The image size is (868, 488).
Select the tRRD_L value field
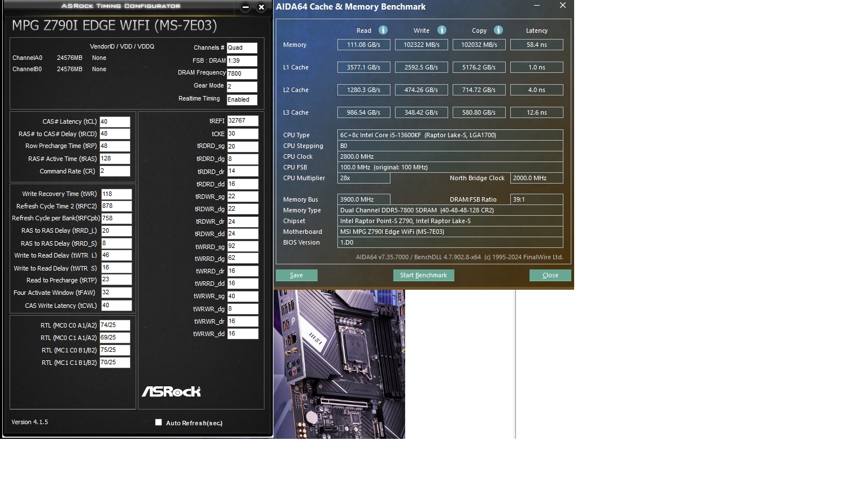(x=116, y=231)
